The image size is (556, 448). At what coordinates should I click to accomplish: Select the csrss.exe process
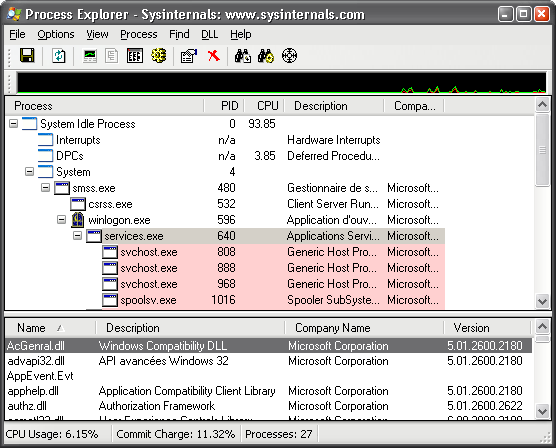tap(225, 204)
